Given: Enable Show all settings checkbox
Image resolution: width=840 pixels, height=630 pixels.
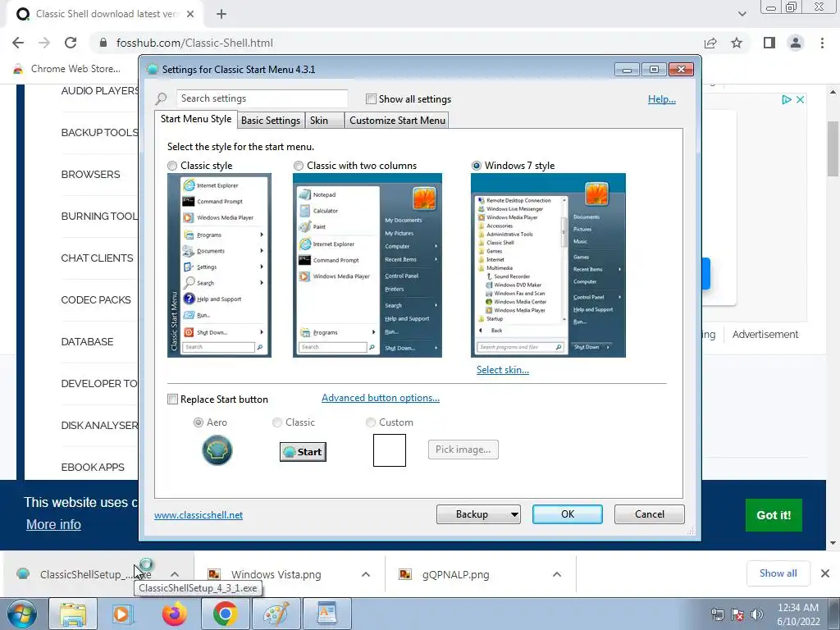Looking at the screenshot, I should tap(371, 99).
